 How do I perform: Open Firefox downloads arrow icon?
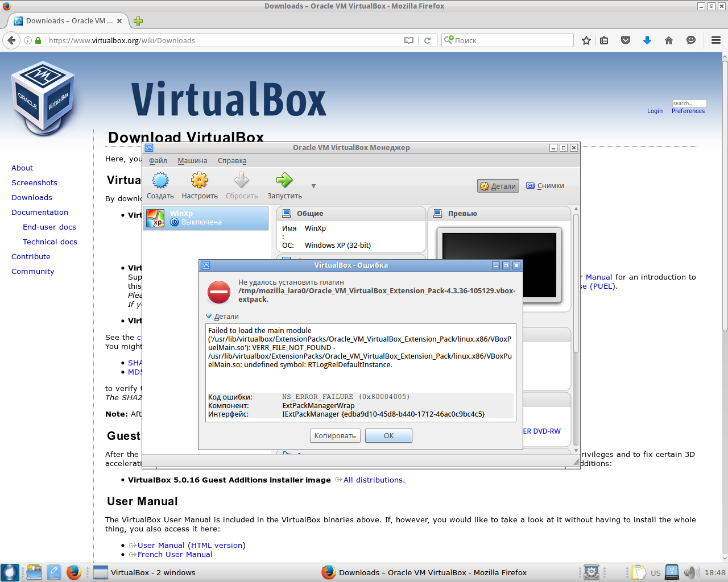tap(647, 40)
